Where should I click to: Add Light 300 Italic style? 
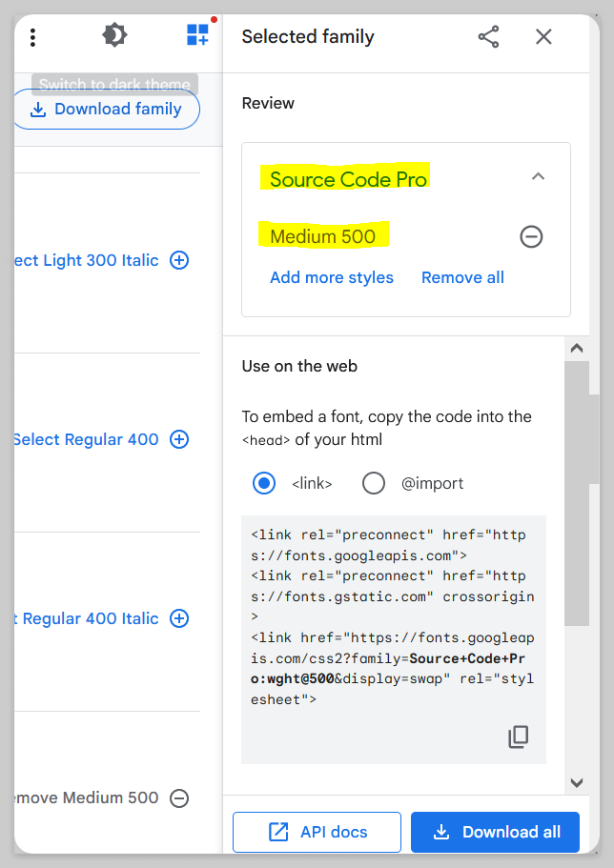[179, 260]
